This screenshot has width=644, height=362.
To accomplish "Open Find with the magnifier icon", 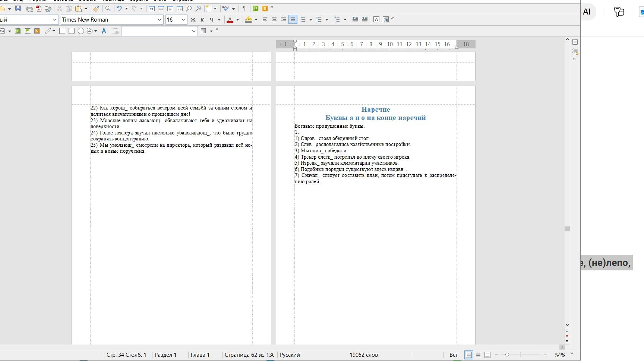I will pos(108,9).
